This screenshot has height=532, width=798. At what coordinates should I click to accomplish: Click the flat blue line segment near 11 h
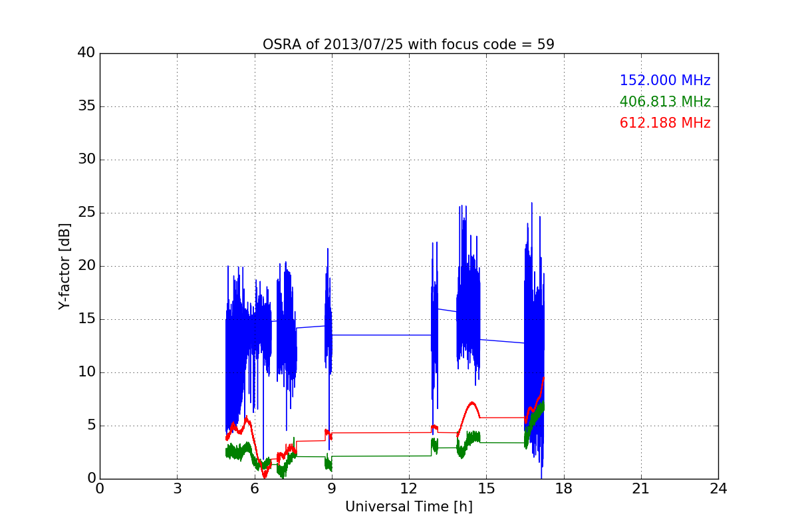pyautogui.click(x=382, y=335)
